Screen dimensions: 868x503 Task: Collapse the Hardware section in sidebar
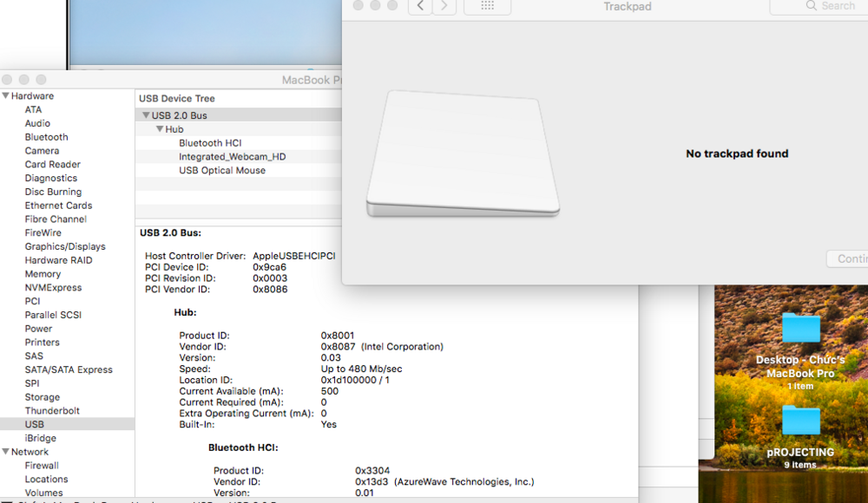tap(6, 96)
